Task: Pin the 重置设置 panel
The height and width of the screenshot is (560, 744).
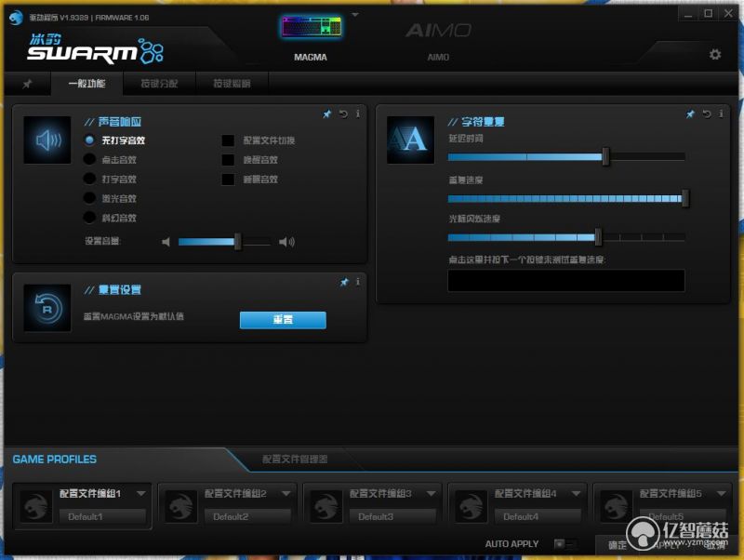Action: [x=344, y=283]
